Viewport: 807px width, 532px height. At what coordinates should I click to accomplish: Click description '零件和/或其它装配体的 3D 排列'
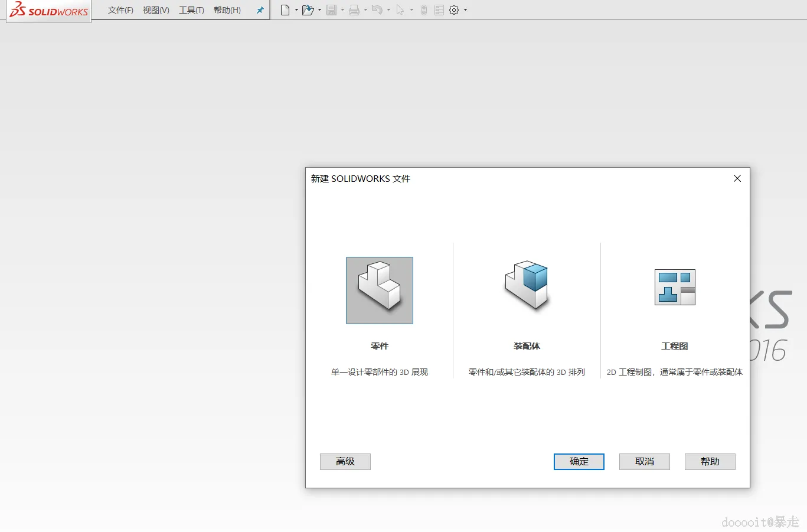point(527,372)
